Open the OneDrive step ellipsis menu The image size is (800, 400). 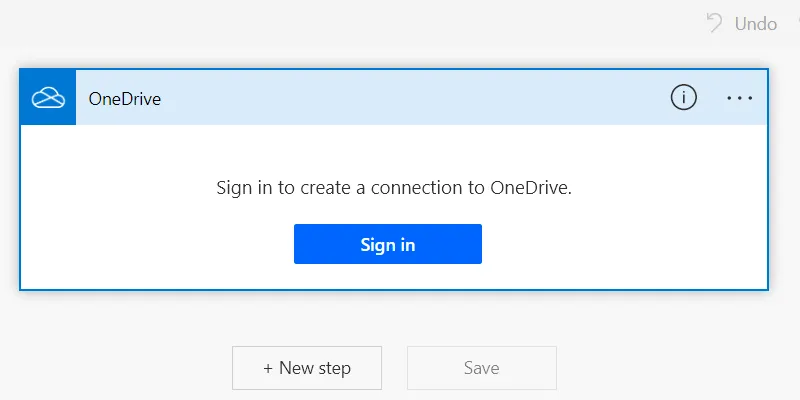(x=740, y=97)
